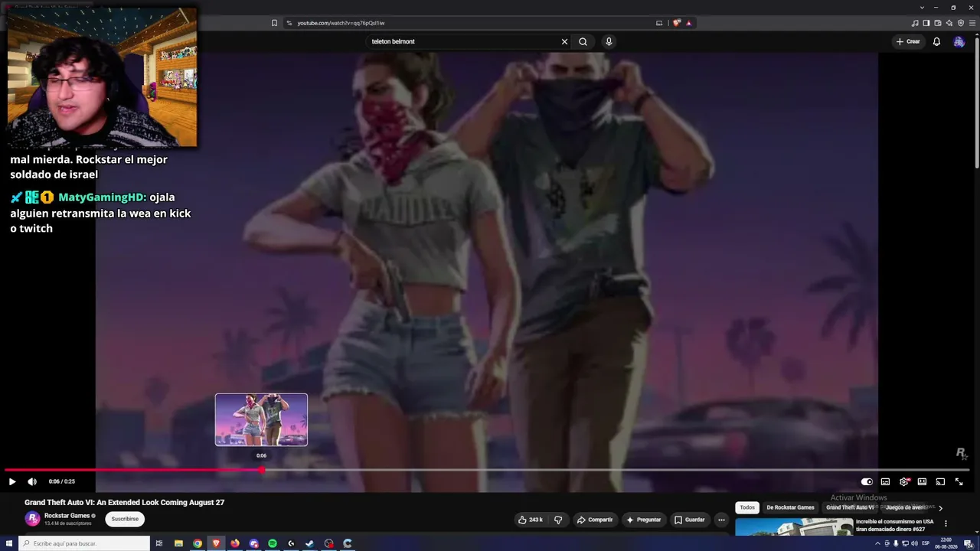Open the Rockstar Games channel avatar
Screen dimensions: 980x551
(32, 519)
